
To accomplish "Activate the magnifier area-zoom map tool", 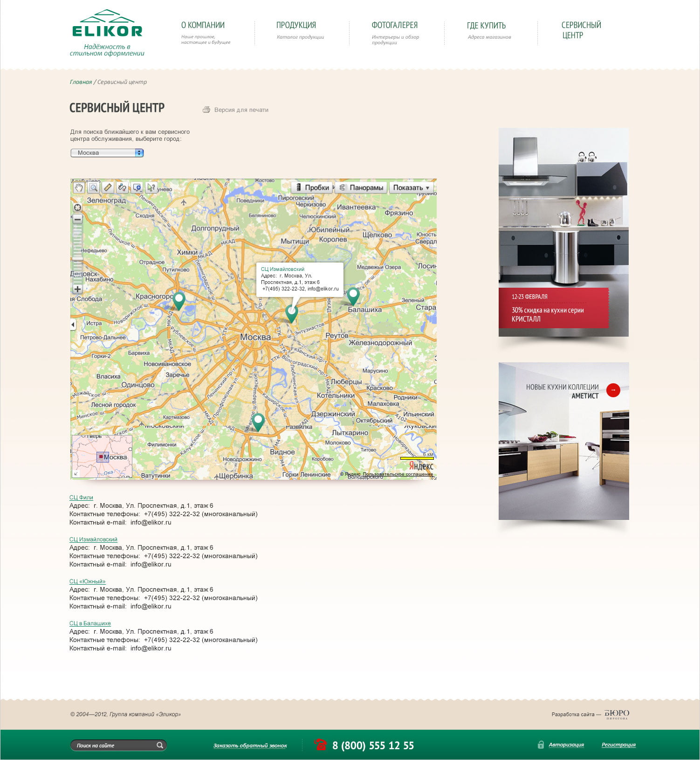I will [93, 187].
